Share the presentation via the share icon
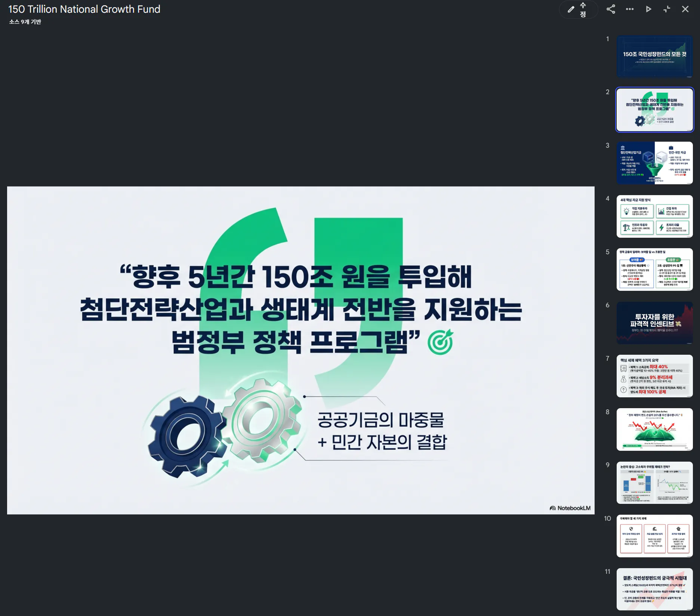Screen dimensions: 700x616 click(x=611, y=9)
